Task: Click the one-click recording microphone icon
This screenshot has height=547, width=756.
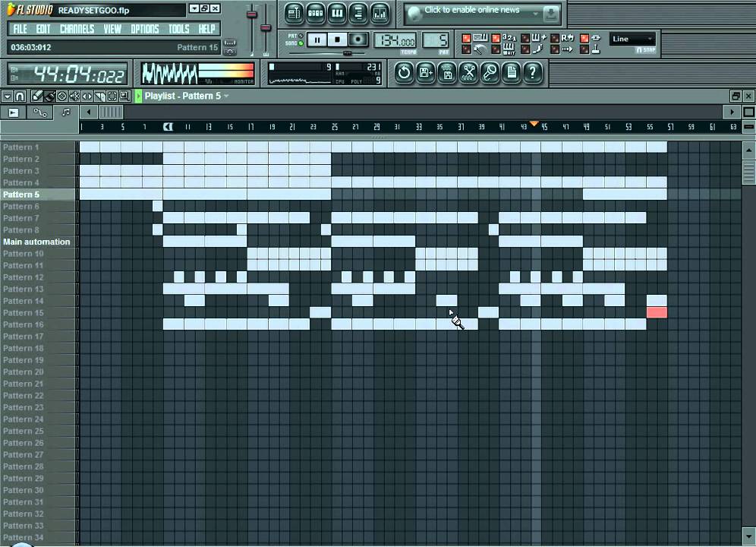Action: tap(490, 73)
